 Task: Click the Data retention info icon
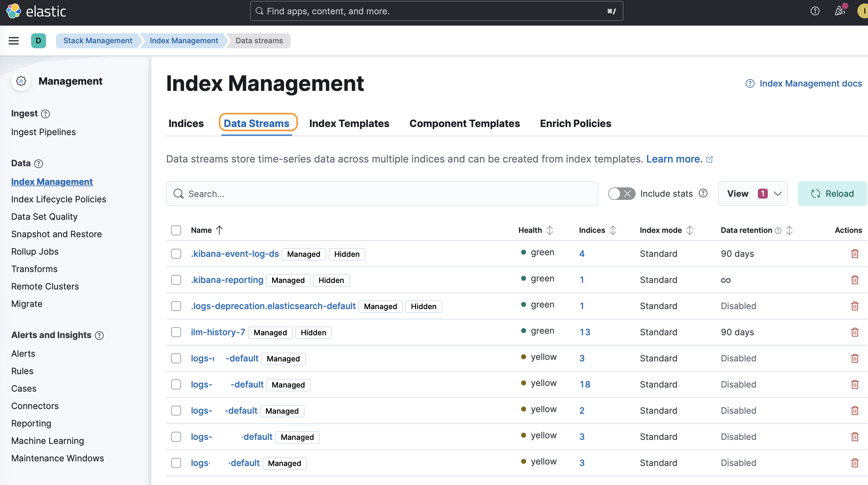(x=778, y=231)
